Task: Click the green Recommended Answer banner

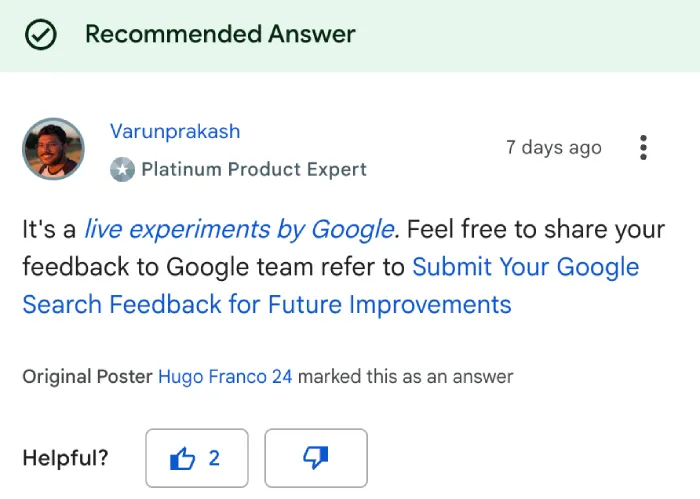Action: (x=350, y=36)
